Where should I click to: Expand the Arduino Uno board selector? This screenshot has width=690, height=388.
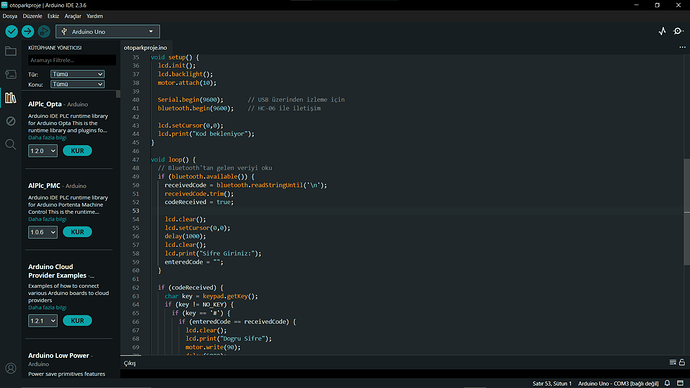(x=108, y=31)
